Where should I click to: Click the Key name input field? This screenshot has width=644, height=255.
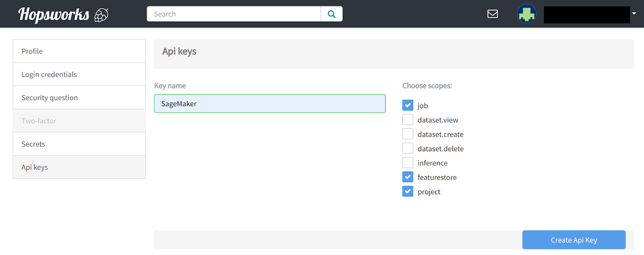pos(270,104)
